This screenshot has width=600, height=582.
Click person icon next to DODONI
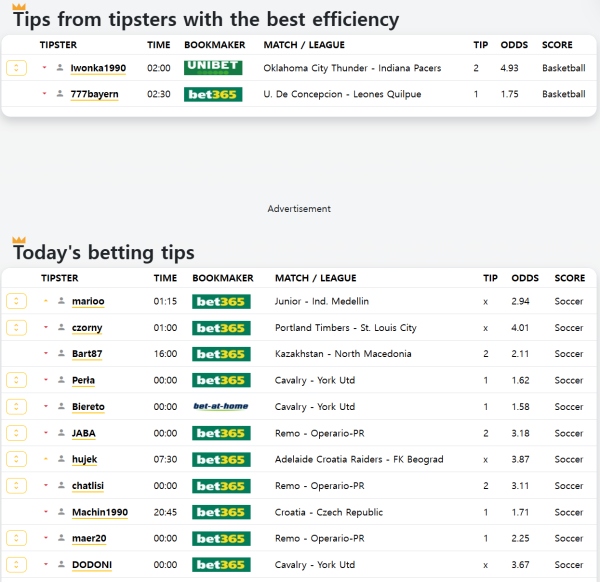(x=61, y=565)
